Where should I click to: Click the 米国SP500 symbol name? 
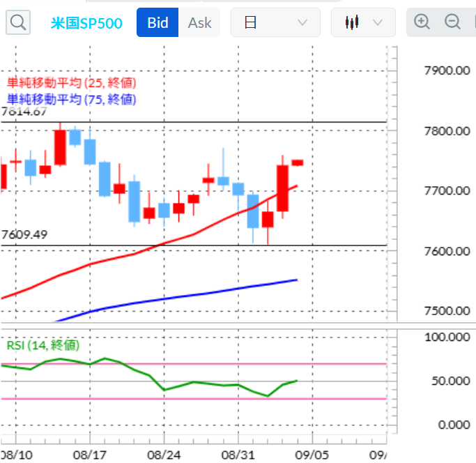pos(86,24)
